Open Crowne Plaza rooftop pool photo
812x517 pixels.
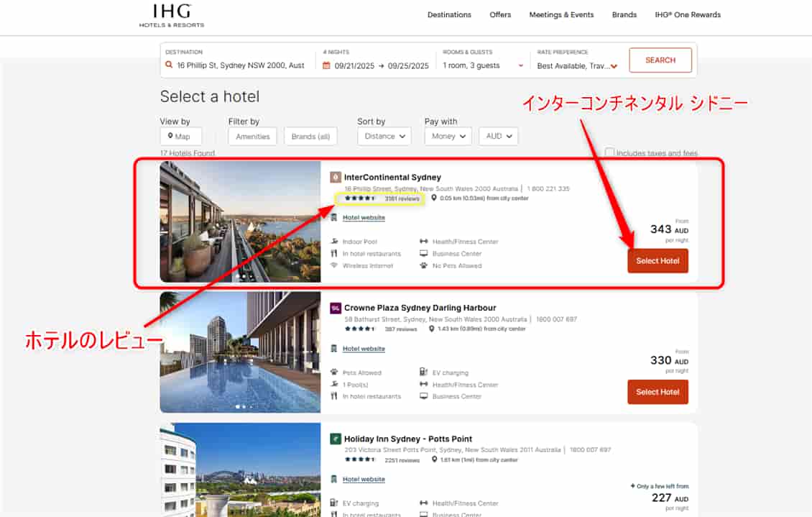coord(240,352)
